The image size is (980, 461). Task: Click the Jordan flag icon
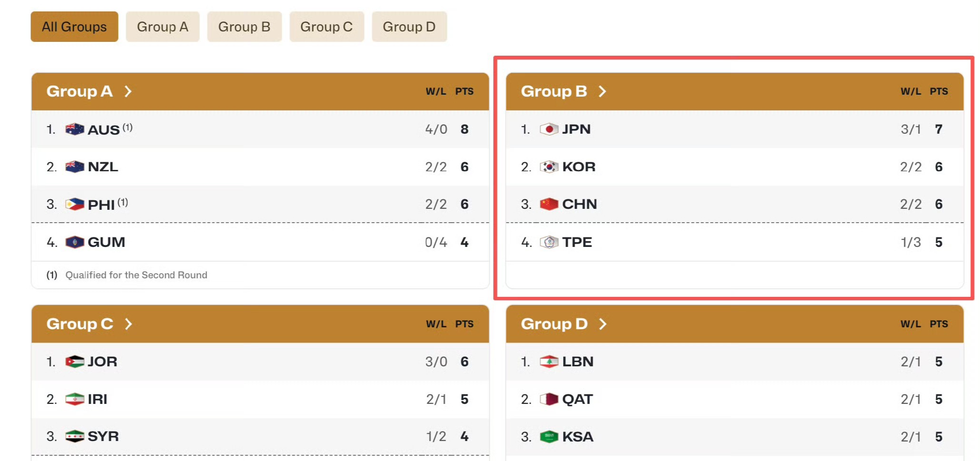[74, 362]
